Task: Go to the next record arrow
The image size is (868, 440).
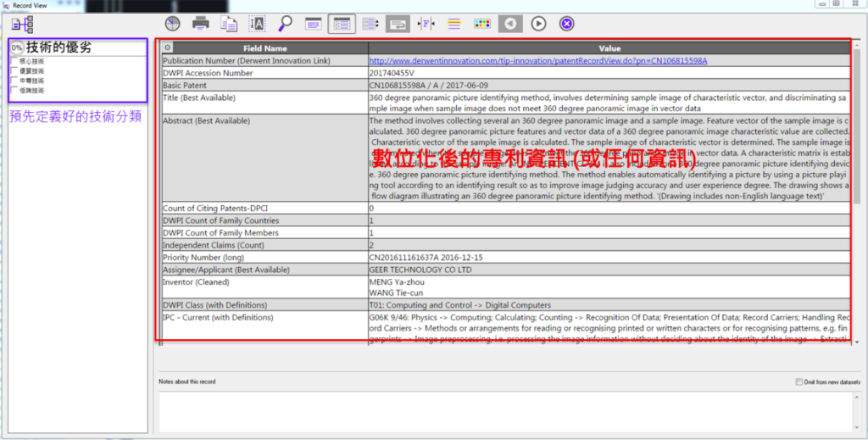Action: (x=538, y=23)
